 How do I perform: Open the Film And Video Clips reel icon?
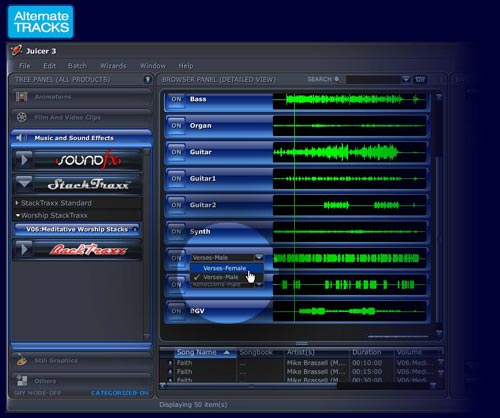pyautogui.click(x=22, y=117)
